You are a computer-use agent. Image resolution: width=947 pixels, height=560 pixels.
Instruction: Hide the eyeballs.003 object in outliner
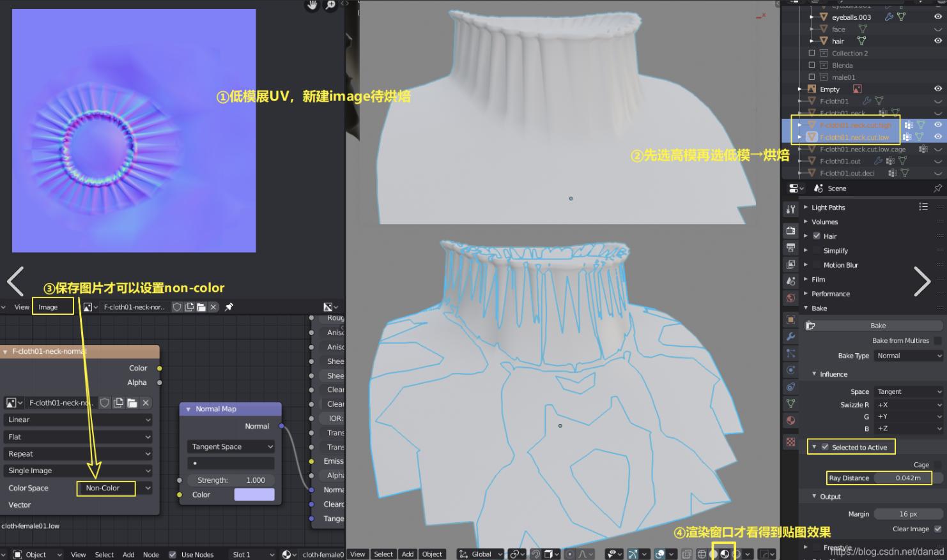tap(937, 17)
